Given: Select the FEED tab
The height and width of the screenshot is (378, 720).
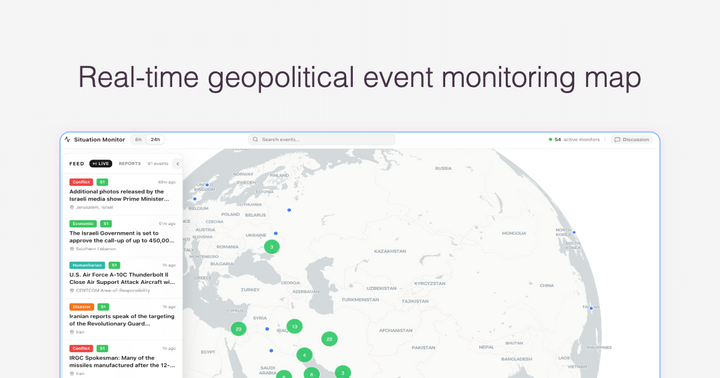Looking at the screenshot, I should (77, 164).
